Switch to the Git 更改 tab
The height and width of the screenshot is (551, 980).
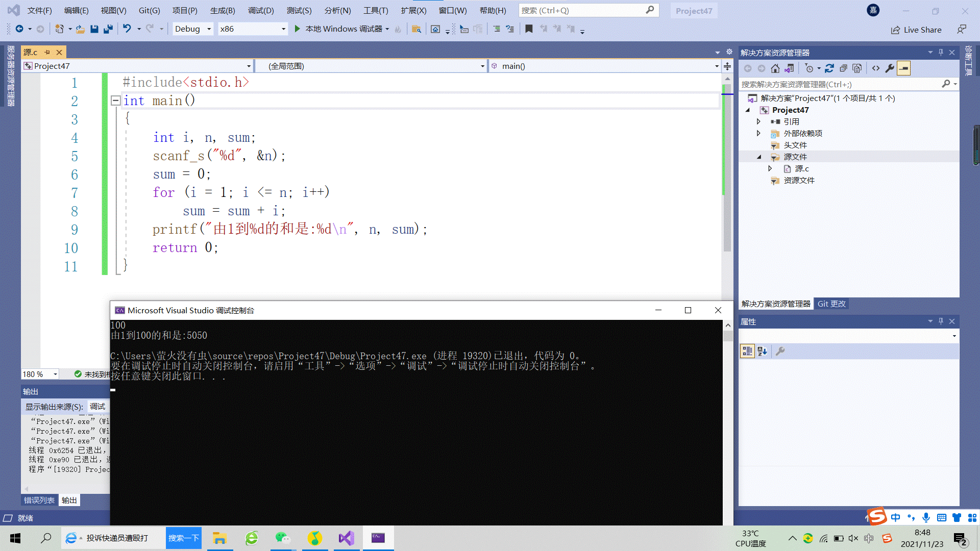[x=831, y=304]
